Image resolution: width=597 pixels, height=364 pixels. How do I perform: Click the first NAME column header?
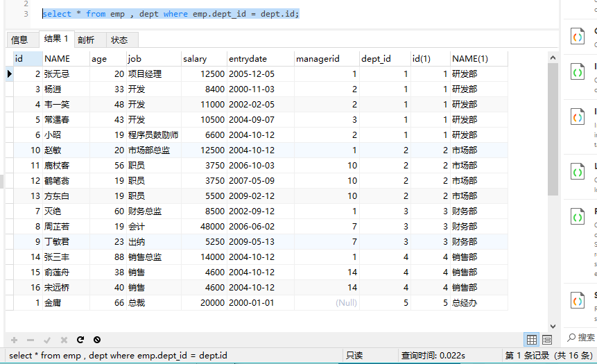(67, 59)
